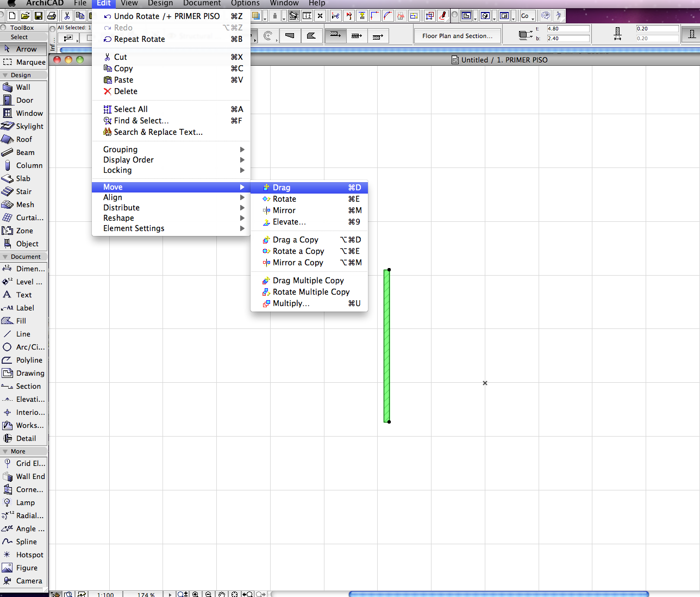Click the wall base field 2.40
This screenshot has height=597, width=700.
pos(568,39)
